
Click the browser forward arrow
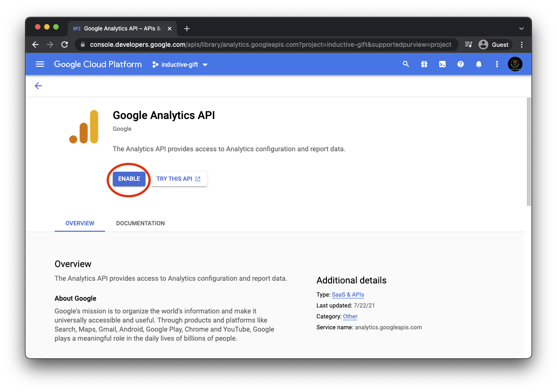coord(50,45)
